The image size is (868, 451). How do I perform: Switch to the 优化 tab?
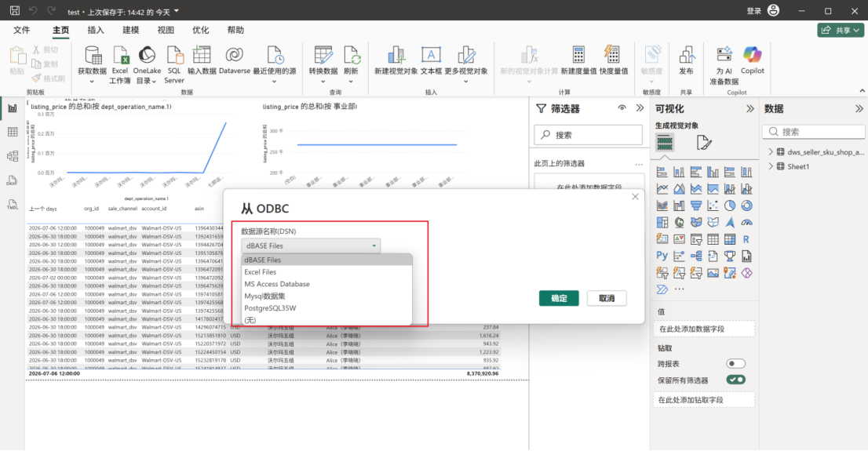tap(200, 30)
